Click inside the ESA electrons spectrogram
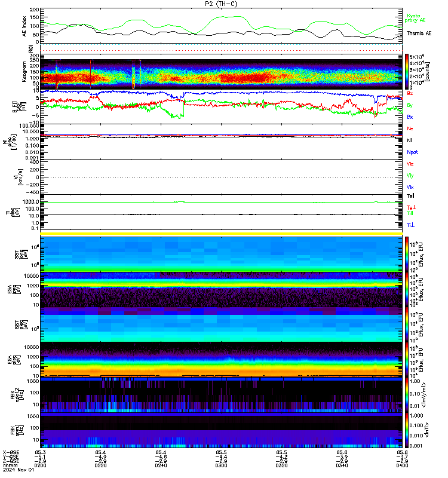Image resolution: width=448 pixels, height=478 pixels. point(221,360)
